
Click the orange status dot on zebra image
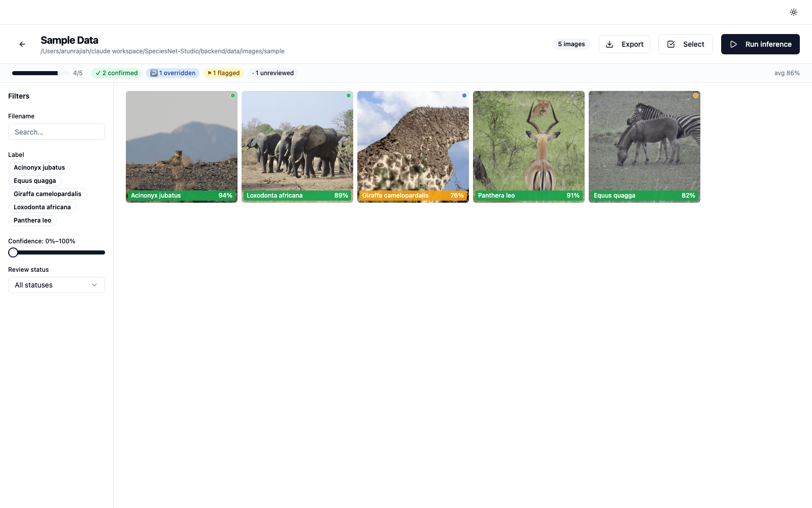click(x=696, y=96)
